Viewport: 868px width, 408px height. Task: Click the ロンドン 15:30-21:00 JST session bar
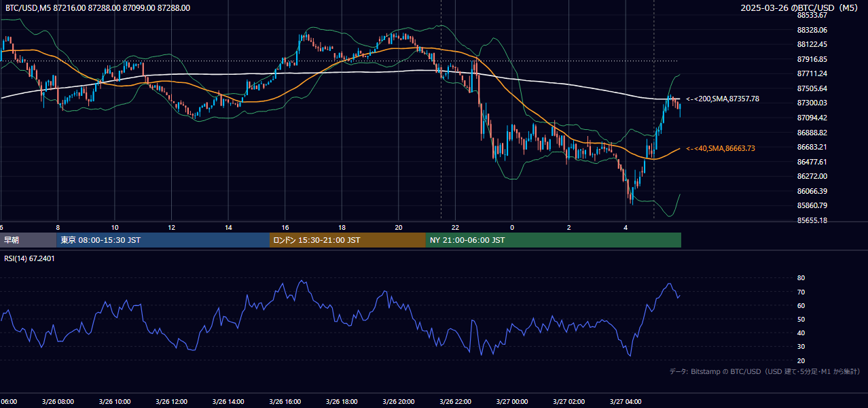coord(348,240)
